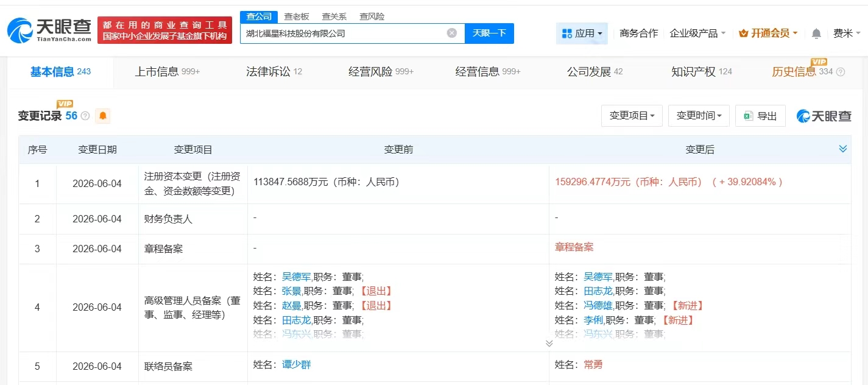The width and height of the screenshot is (868, 385).
Task: Click the help icon after 历史信息 334
Action: pos(841,72)
